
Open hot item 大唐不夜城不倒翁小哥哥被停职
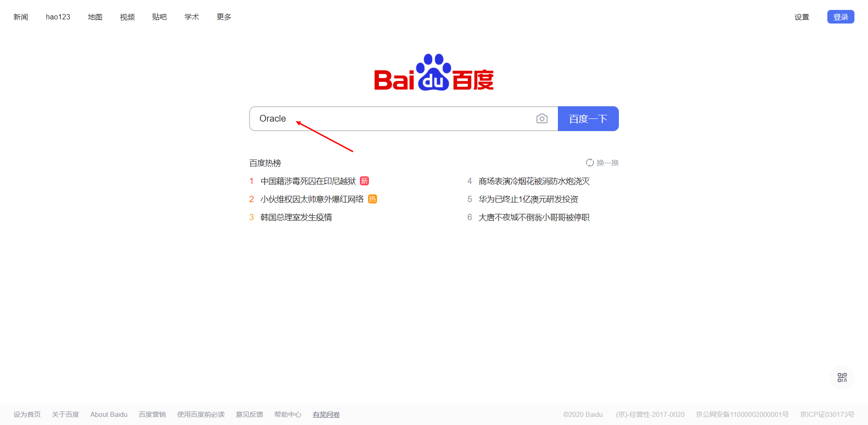click(534, 217)
